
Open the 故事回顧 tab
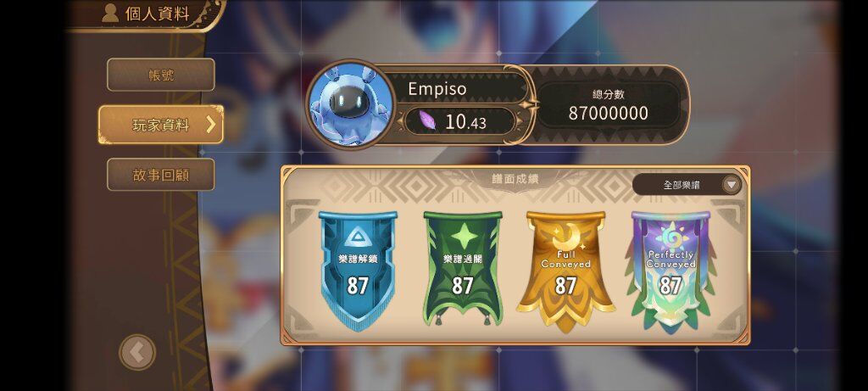coord(160,175)
